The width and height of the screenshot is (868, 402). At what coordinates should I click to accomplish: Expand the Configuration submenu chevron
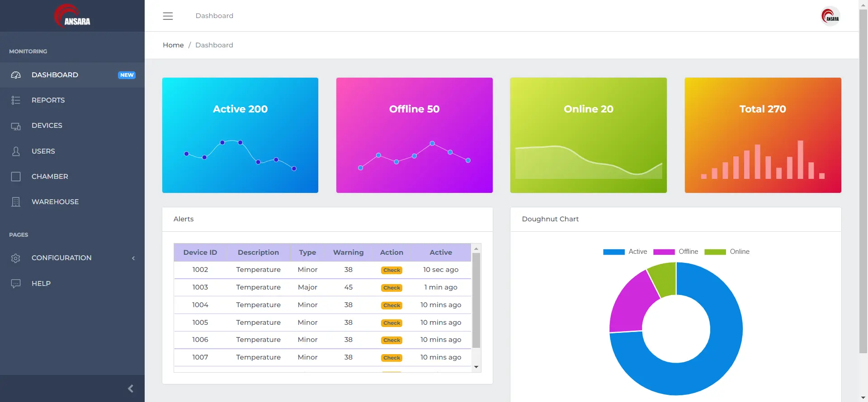point(133,258)
